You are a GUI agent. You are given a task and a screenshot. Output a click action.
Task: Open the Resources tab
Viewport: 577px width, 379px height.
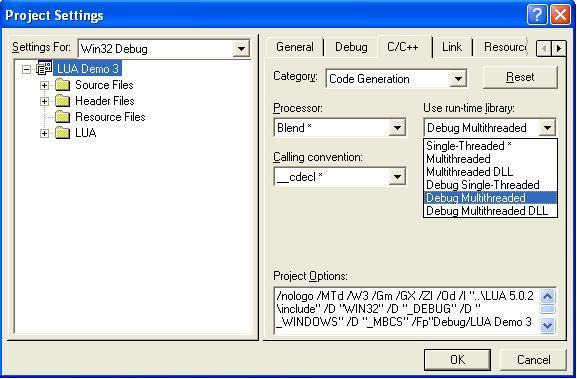click(x=505, y=47)
